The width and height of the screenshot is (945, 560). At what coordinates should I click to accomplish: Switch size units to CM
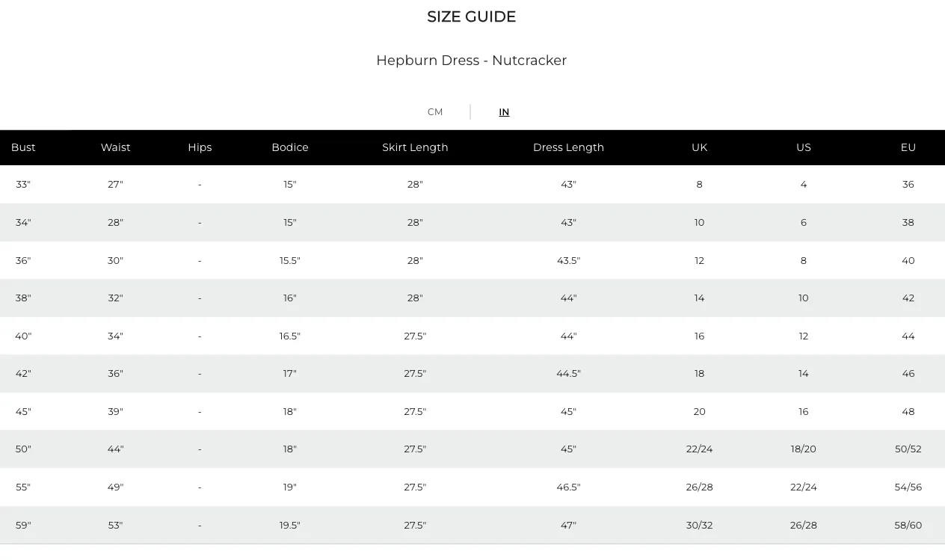(435, 112)
